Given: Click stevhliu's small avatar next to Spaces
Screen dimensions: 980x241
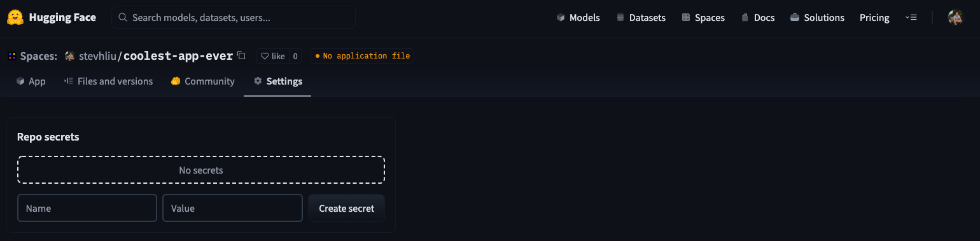Looking at the screenshot, I should (x=70, y=56).
